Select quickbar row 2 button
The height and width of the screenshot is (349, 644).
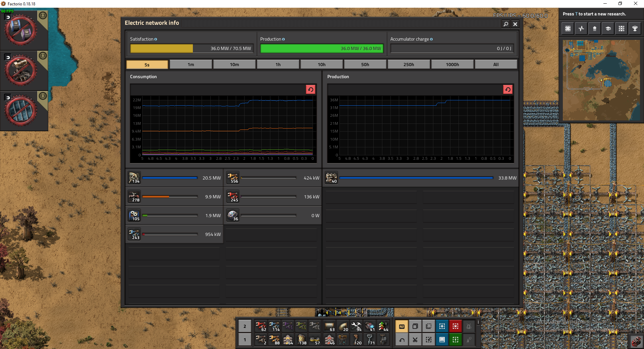coord(245,326)
